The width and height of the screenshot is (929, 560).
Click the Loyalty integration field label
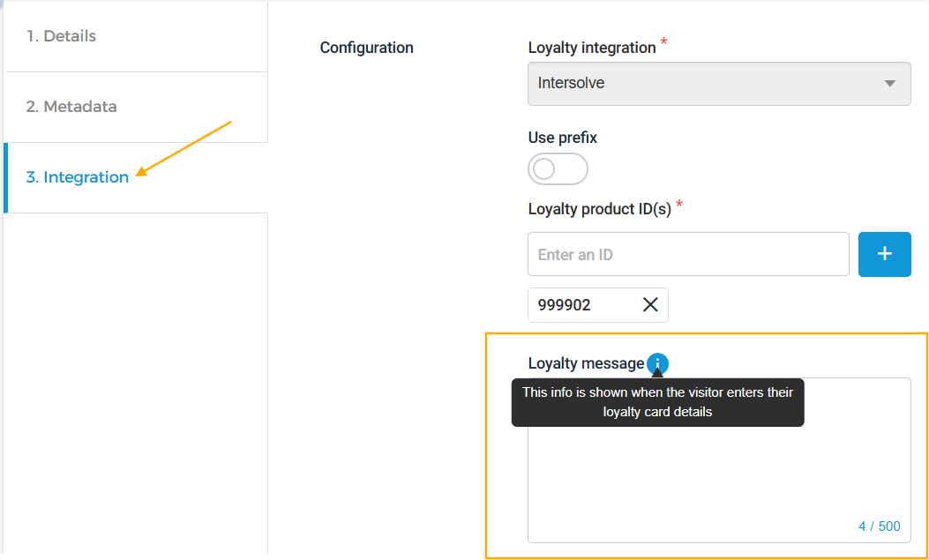592,48
